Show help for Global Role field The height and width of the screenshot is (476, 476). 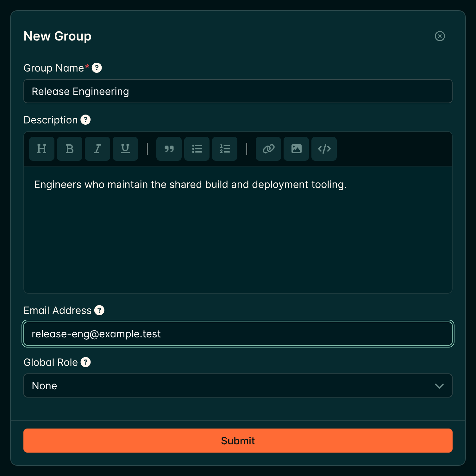(x=85, y=362)
